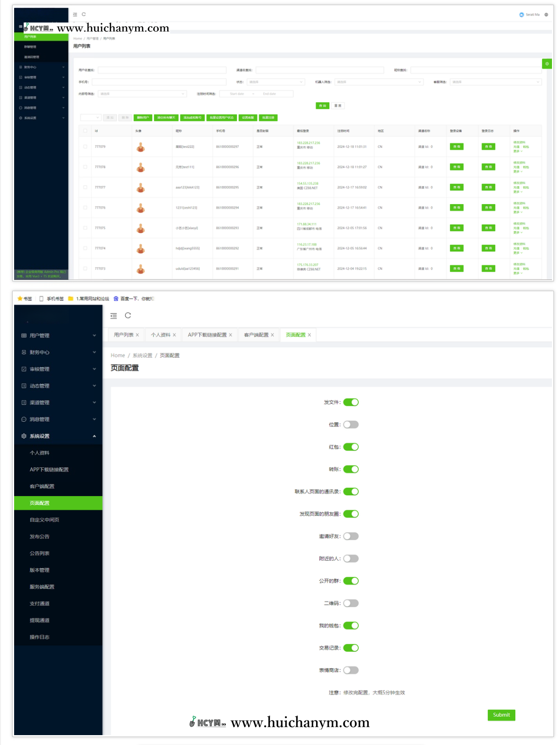The image size is (560, 745).
Task: Turn on the 二维码 switch
Action: [x=351, y=603]
